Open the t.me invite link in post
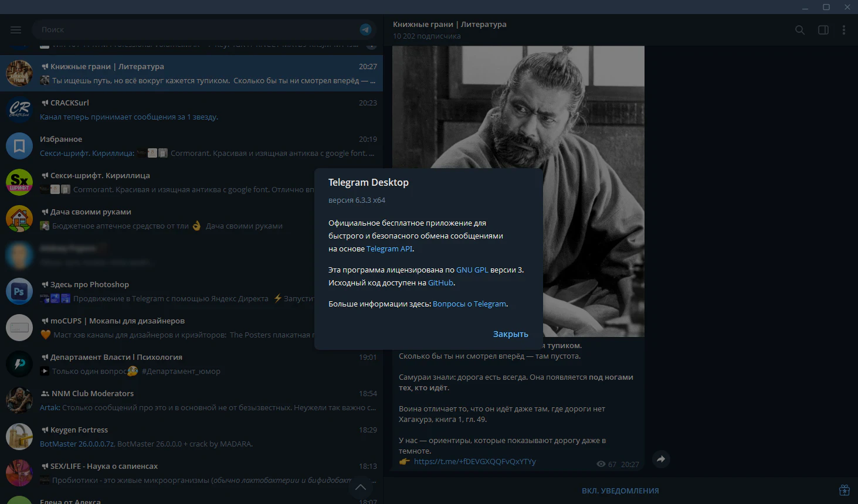 (474, 462)
